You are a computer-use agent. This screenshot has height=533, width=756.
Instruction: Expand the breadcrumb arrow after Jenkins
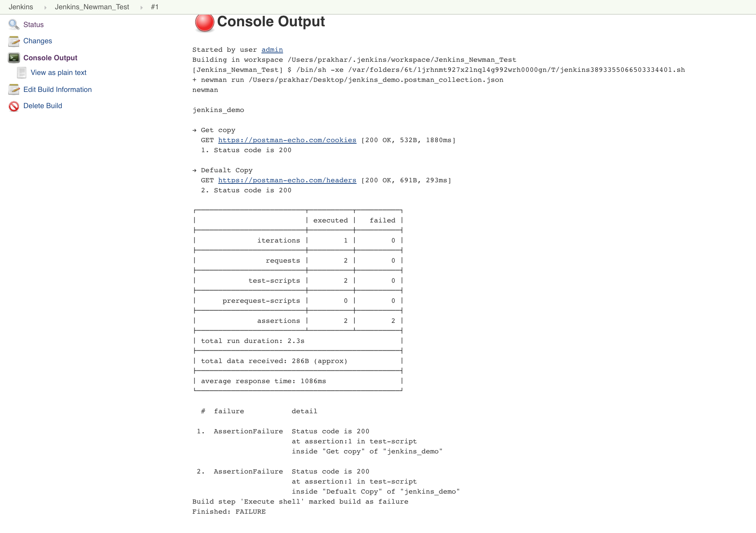click(x=45, y=7)
